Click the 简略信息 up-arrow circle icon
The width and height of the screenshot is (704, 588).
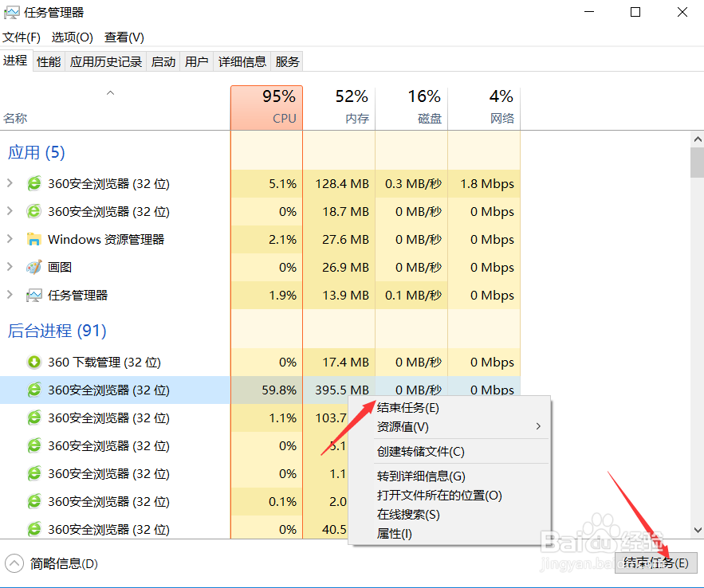pos(14,563)
